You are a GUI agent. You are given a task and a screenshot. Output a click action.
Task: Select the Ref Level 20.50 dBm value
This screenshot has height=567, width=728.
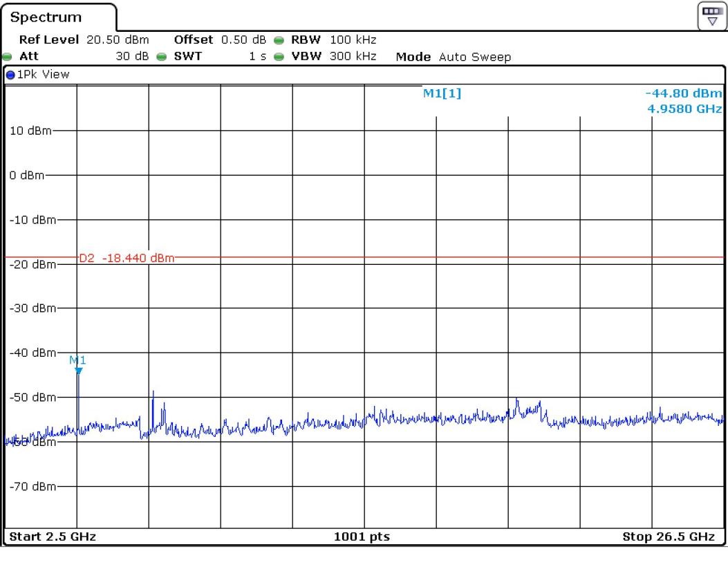click(x=118, y=39)
